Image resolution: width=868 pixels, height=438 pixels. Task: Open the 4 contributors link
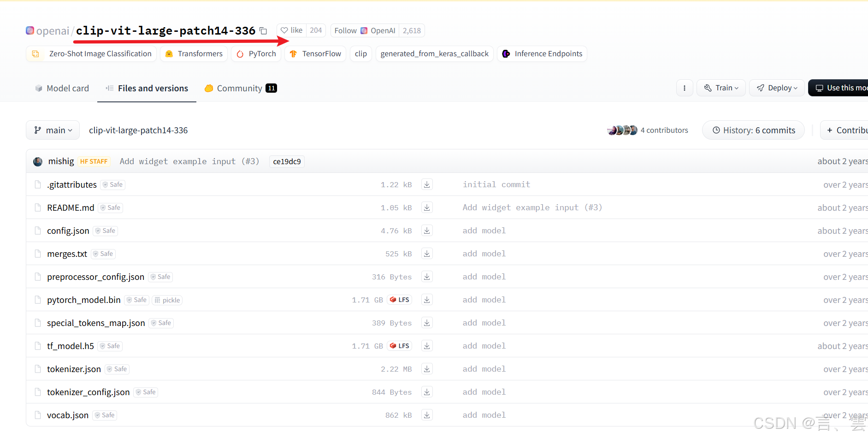click(664, 130)
